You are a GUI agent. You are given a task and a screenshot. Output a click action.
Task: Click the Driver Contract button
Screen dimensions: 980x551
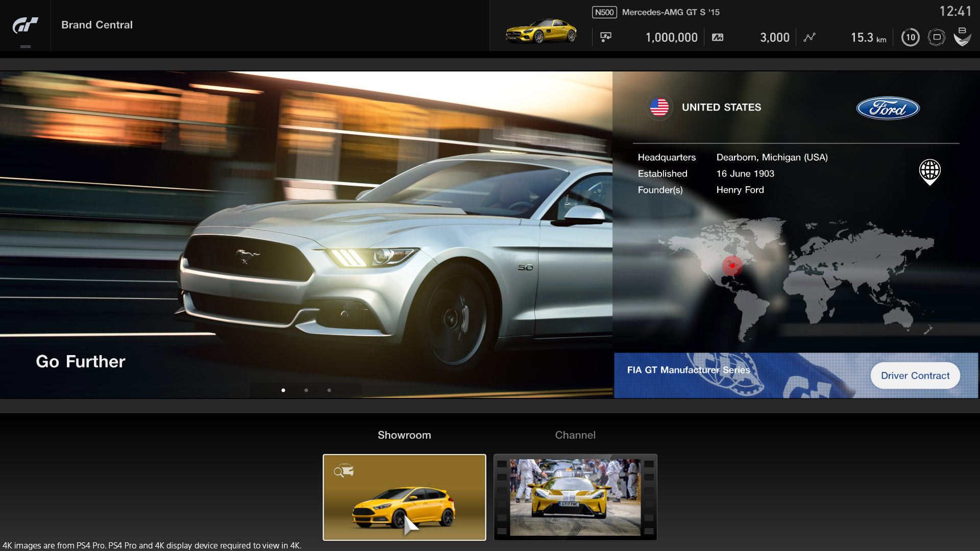pos(915,375)
